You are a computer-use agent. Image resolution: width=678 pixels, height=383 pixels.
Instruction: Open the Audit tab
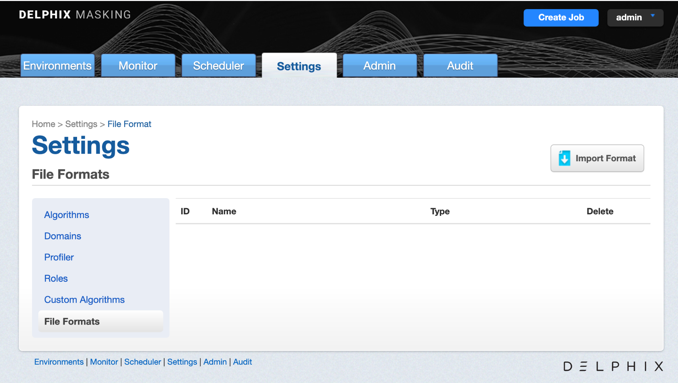(x=460, y=65)
